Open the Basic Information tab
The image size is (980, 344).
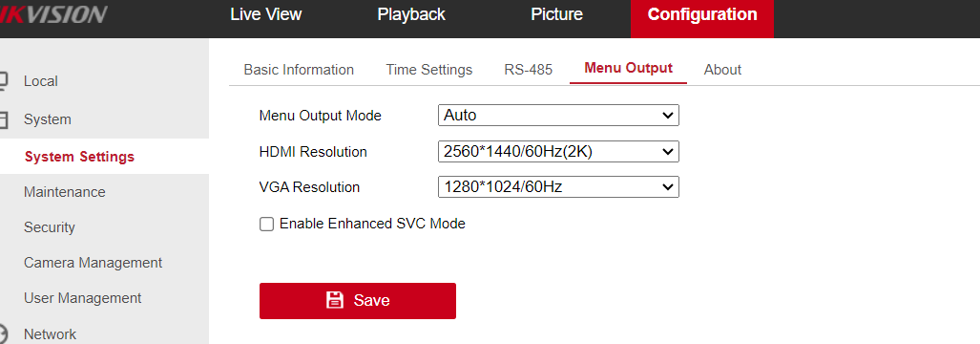pyautogui.click(x=299, y=70)
